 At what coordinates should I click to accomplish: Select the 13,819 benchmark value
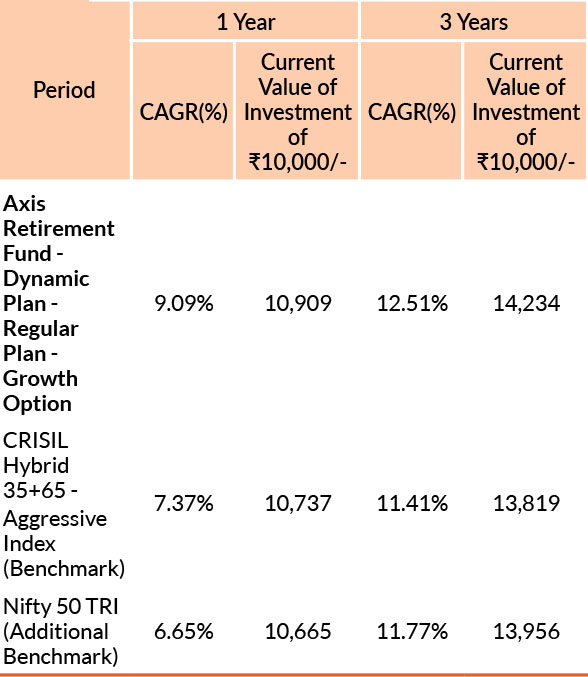coord(526,503)
